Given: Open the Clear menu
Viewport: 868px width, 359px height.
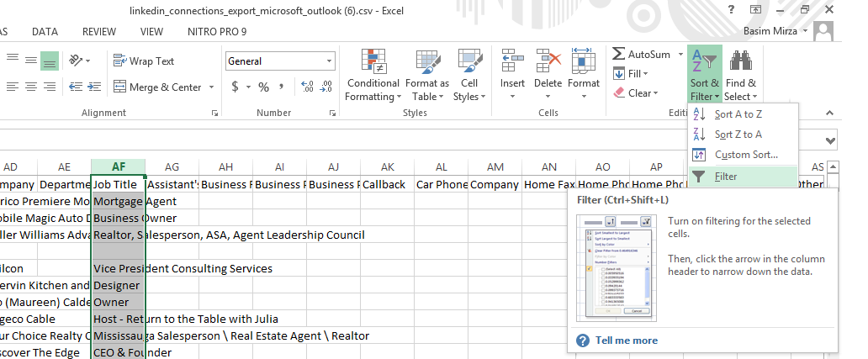Looking at the screenshot, I should click(x=636, y=93).
